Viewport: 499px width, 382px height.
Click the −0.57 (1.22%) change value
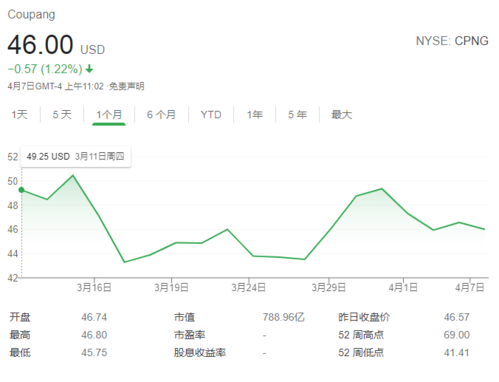click(45, 69)
